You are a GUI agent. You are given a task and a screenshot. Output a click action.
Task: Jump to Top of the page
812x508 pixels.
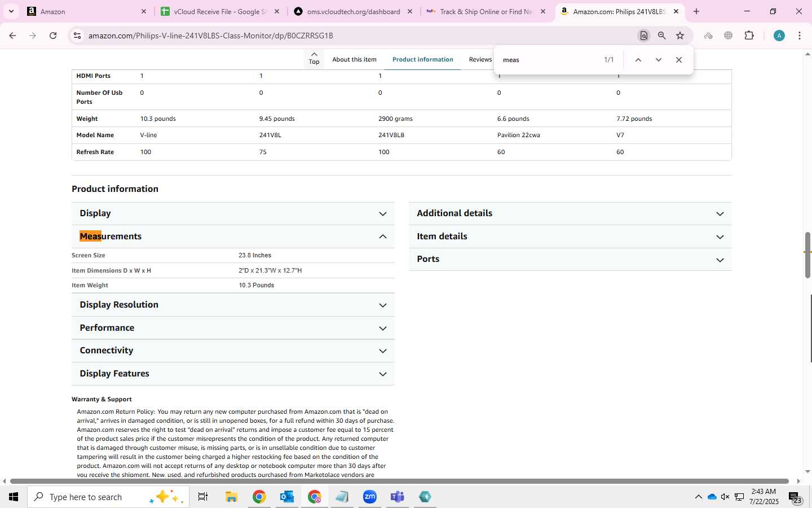(x=314, y=58)
